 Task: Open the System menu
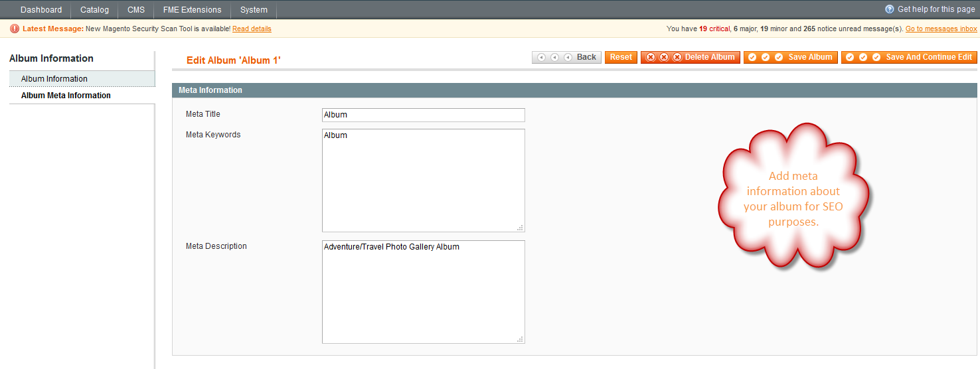tap(254, 10)
